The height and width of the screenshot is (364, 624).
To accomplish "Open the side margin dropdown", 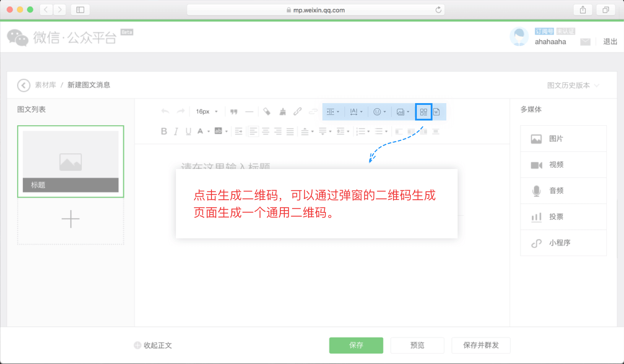I will [x=333, y=112].
